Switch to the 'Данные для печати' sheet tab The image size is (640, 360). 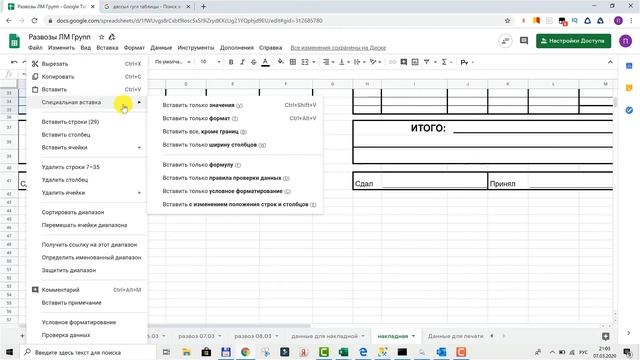456,336
